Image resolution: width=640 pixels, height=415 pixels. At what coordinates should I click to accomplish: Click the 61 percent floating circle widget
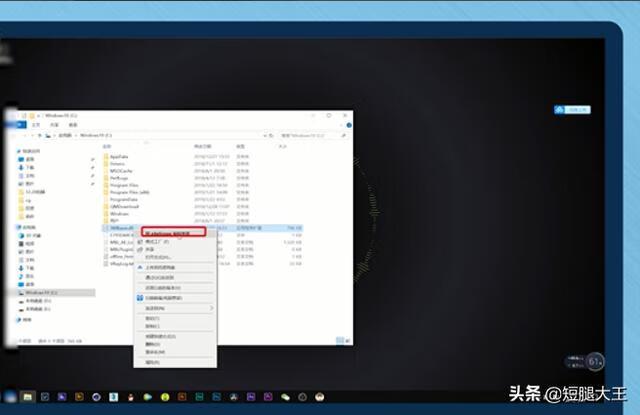pos(595,361)
